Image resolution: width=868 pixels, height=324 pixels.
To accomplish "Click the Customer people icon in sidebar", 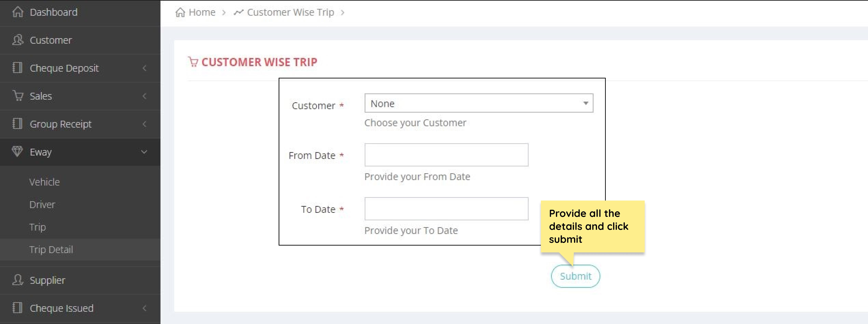I will [x=18, y=40].
